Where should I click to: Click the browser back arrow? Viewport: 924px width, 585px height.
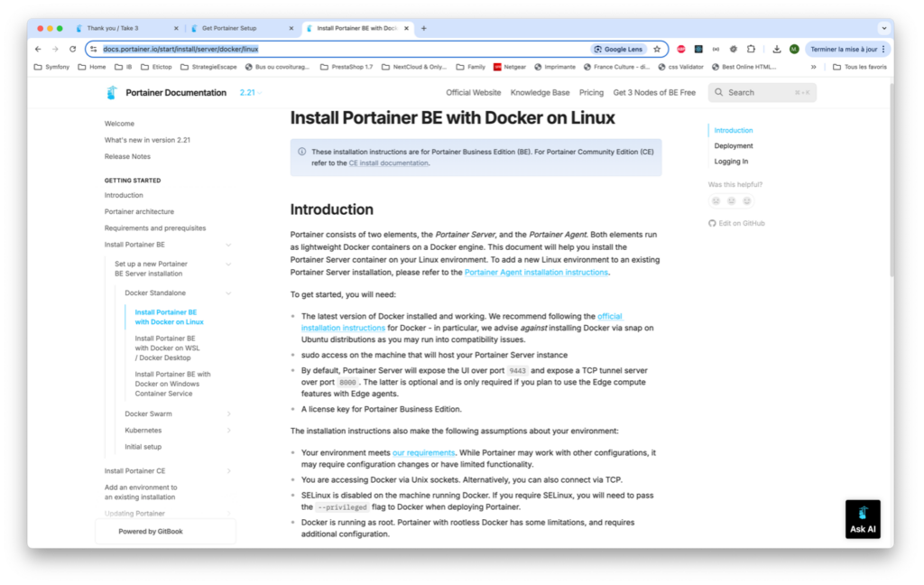38,49
